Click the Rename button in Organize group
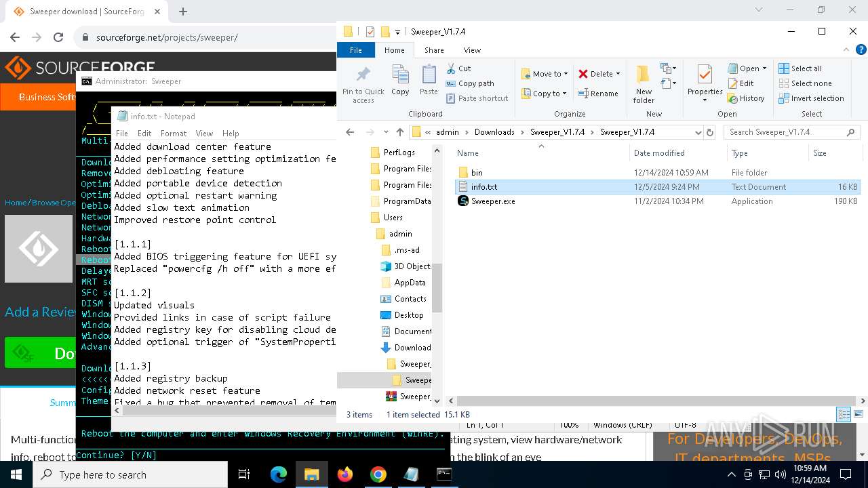This screenshot has width=868, height=488. [x=598, y=94]
